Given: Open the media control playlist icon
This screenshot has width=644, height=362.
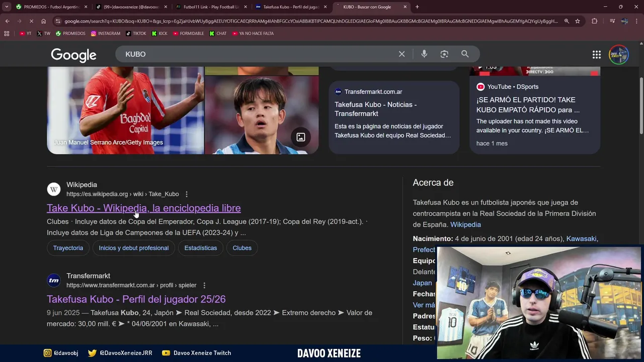Looking at the screenshot, I should pyautogui.click(x=612, y=21).
